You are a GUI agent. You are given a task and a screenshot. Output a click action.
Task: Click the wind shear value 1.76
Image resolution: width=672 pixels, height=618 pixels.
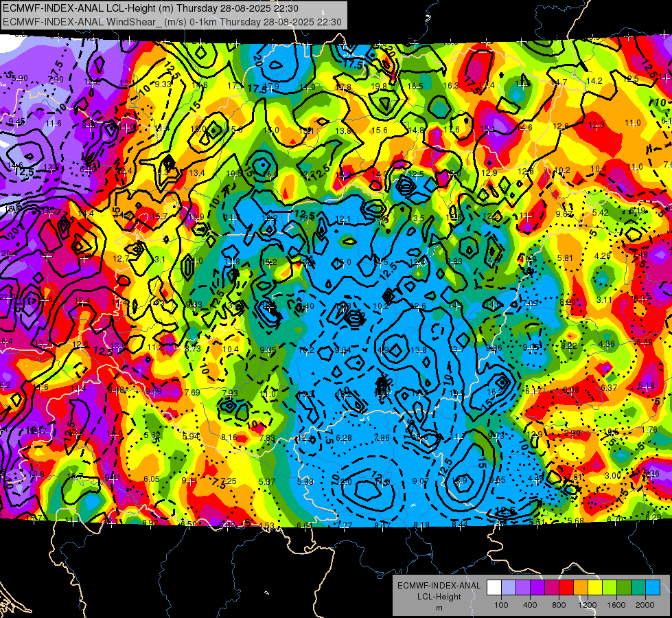[650, 430]
